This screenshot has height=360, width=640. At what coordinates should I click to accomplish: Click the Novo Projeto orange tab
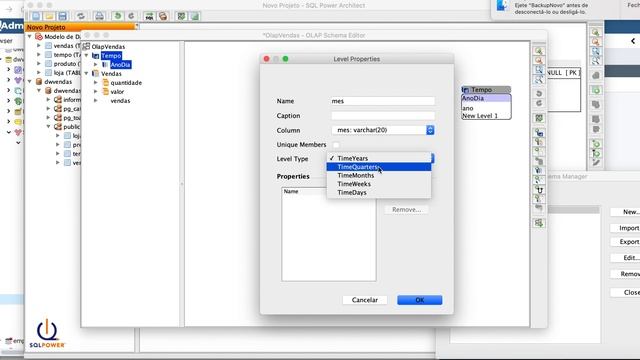tap(80, 27)
